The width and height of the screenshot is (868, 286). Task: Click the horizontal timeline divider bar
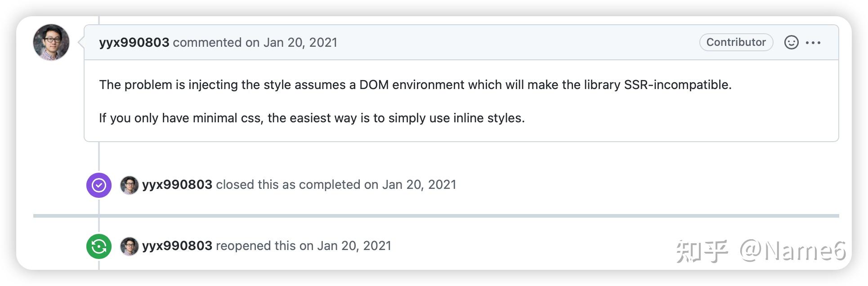click(x=436, y=216)
